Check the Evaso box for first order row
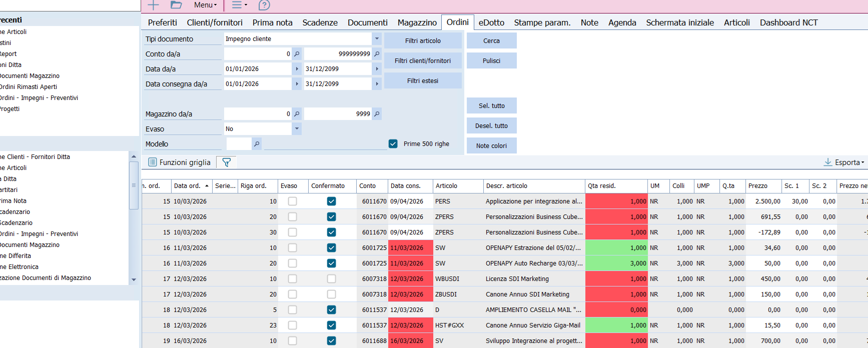 coord(293,201)
